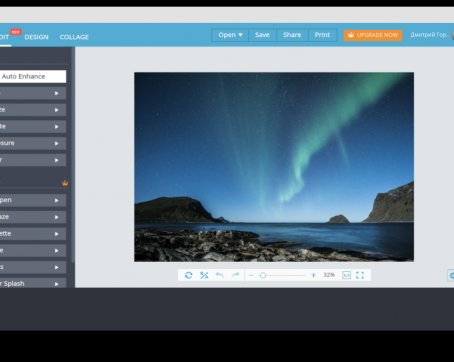Click the Print button
The width and height of the screenshot is (454, 362).
point(322,35)
